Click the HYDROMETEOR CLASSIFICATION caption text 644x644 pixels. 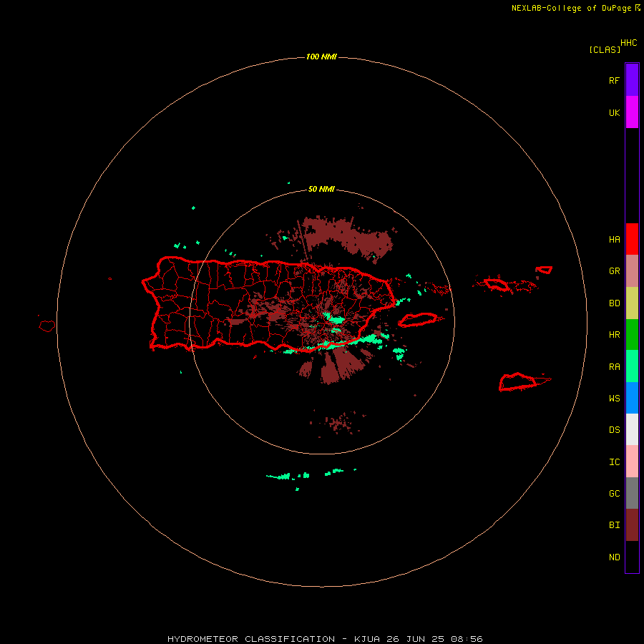251,639
